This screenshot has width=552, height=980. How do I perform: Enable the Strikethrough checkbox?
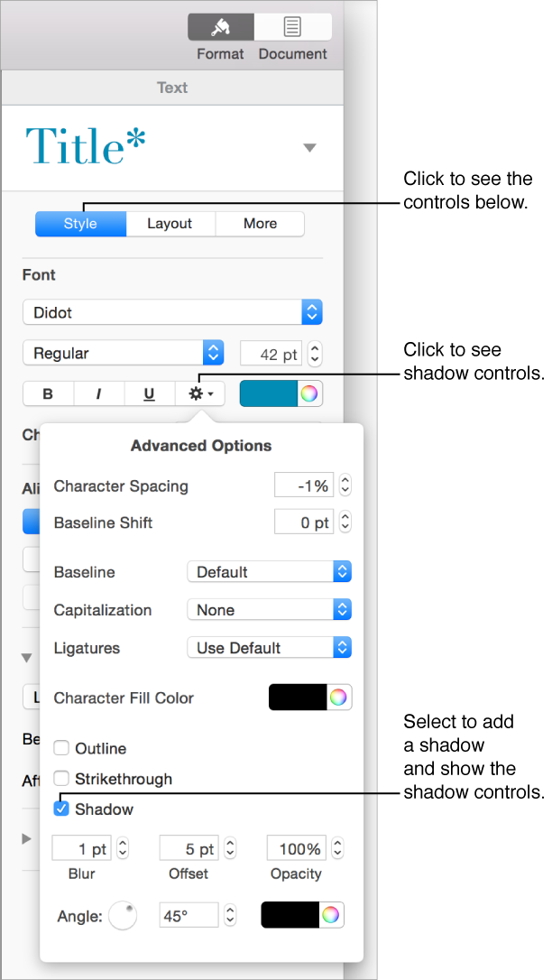(x=61, y=779)
